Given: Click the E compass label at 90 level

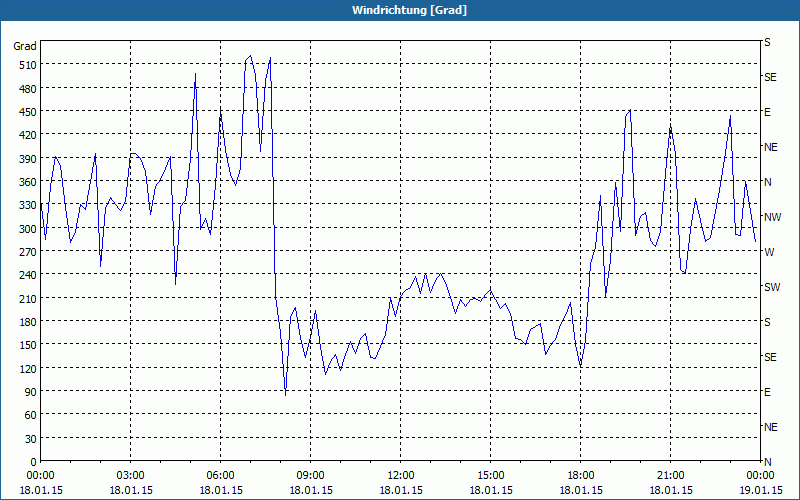Looking at the screenshot, I should pyautogui.click(x=767, y=392).
